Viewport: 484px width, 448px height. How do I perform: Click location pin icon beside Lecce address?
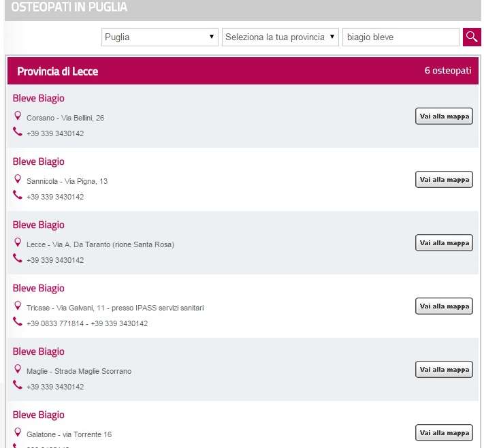pyautogui.click(x=18, y=242)
